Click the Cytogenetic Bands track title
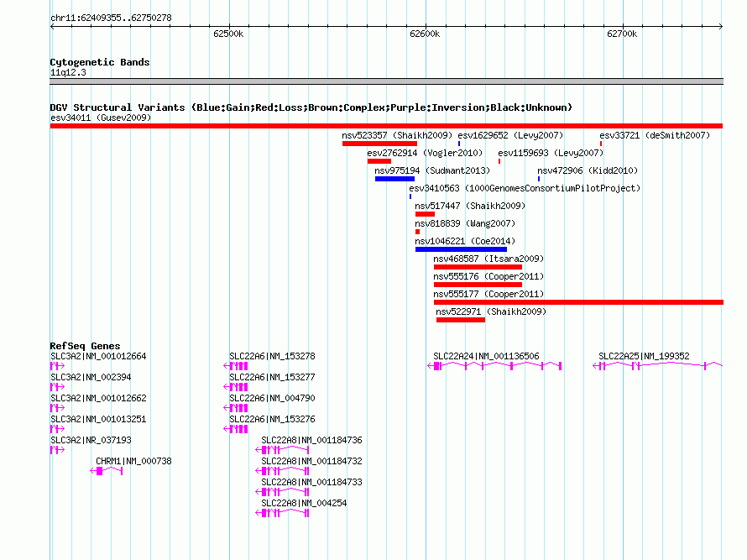Image resolution: width=747 pixels, height=560 pixels. pyautogui.click(x=100, y=62)
